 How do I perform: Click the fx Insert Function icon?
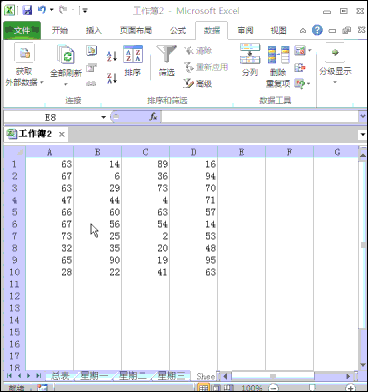[x=153, y=117]
